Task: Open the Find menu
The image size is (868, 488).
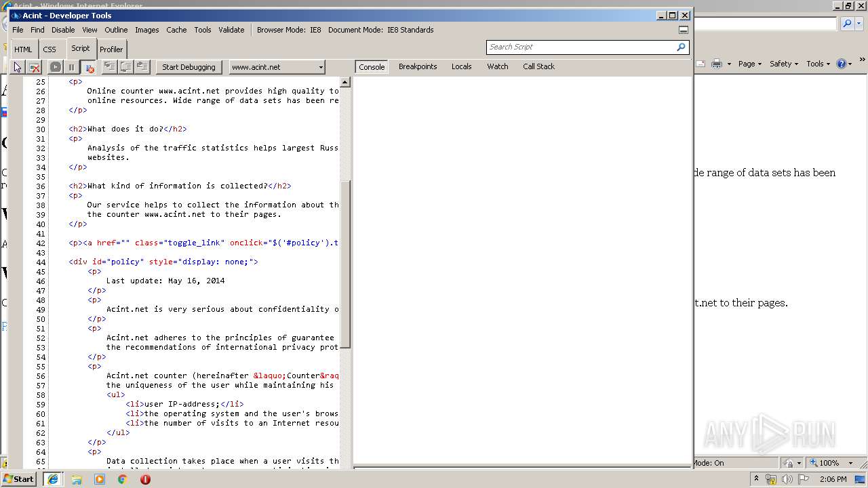Action: click(37, 30)
